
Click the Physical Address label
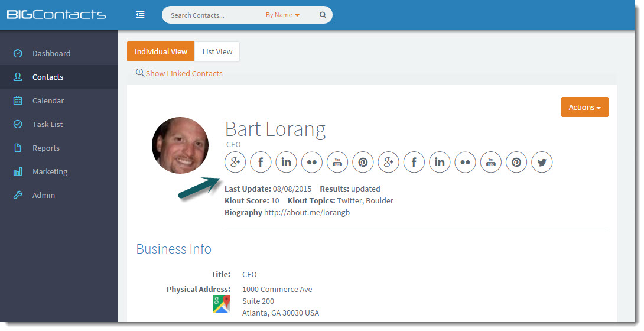coord(199,289)
